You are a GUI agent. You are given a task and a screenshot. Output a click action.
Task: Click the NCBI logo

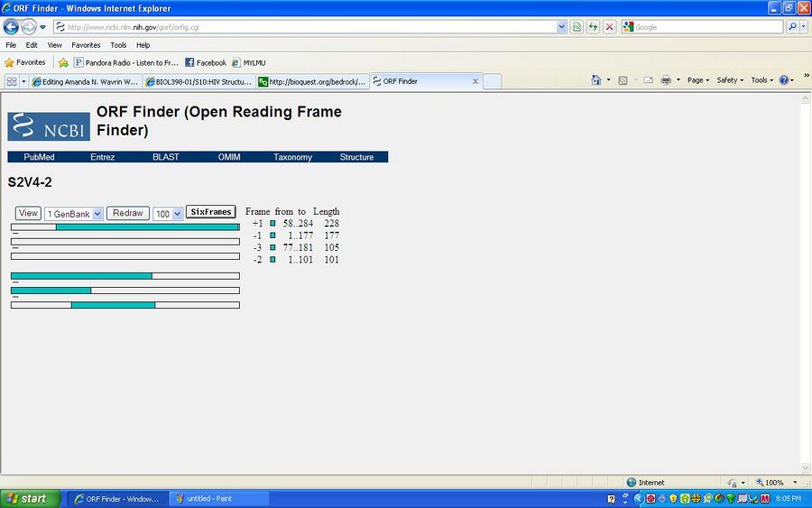[x=49, y=126]
